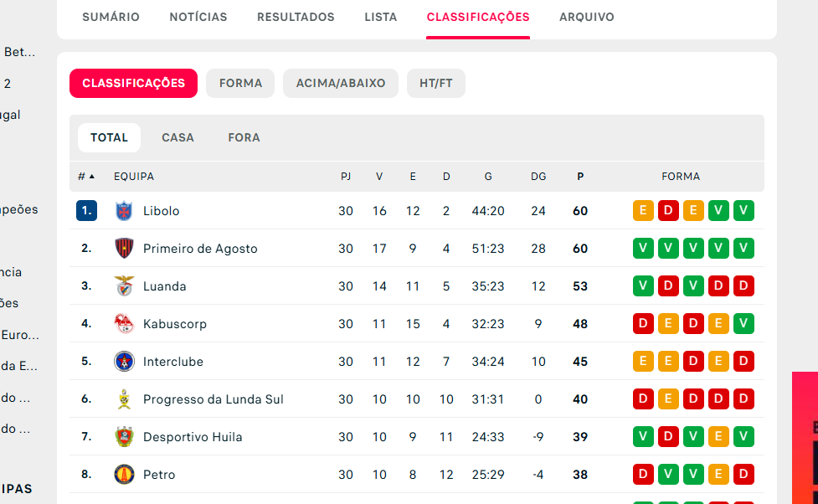Click the Kabuscorp team logo
Viewport: 818px width, 504px height.
(x=124, y=323)
